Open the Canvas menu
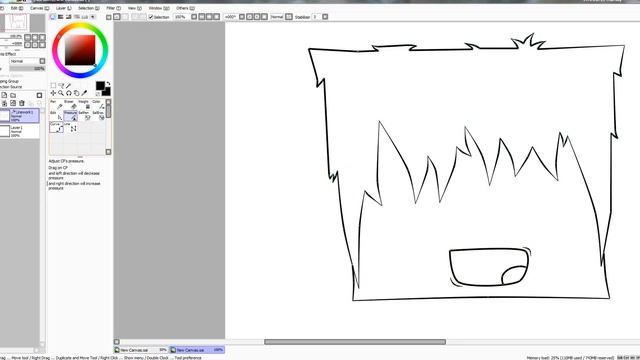The image size is (640, 360). tap(40, 8)
